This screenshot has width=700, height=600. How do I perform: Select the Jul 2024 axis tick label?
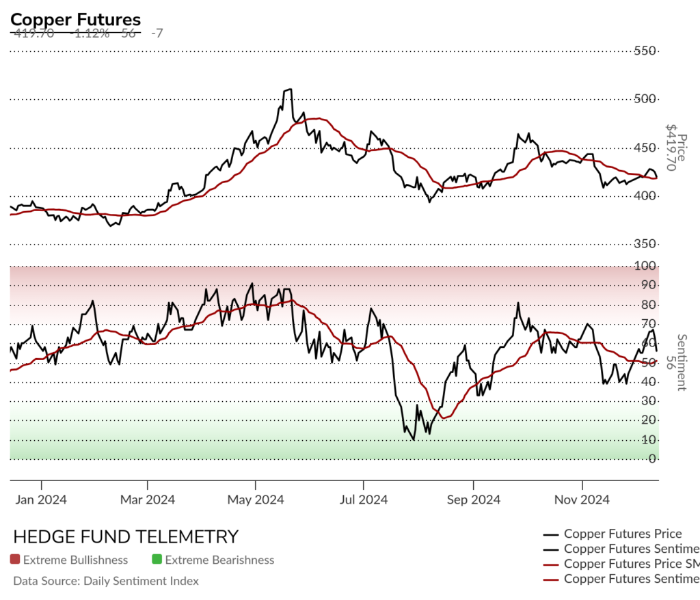click(x=364, y=499)
